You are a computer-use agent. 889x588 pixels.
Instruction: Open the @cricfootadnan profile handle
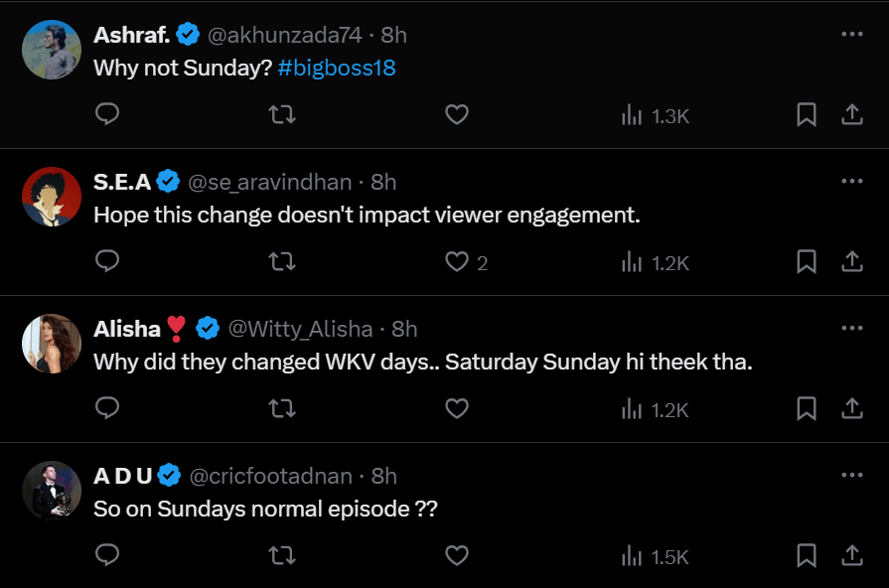(x=270, y=476)
